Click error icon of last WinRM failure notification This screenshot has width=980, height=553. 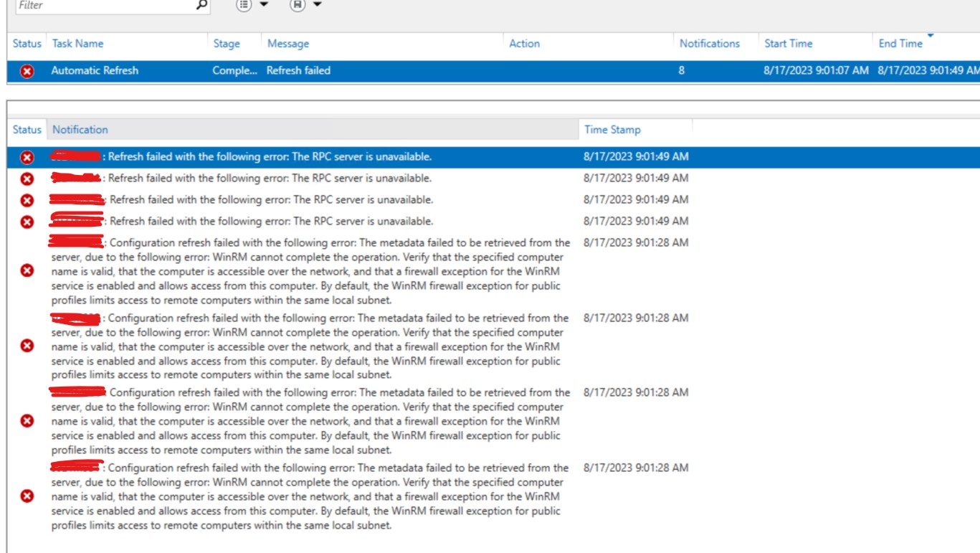click(27, 496)
